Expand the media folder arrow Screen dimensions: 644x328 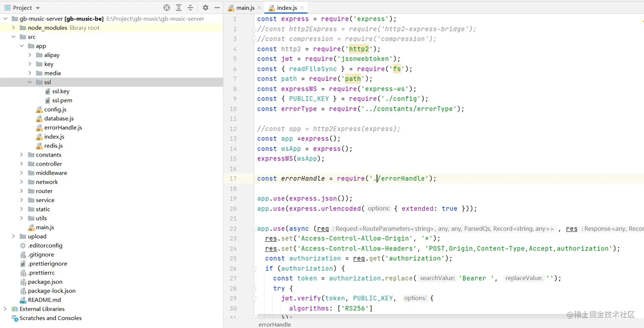pyautogui.click(x=30, y=73)
